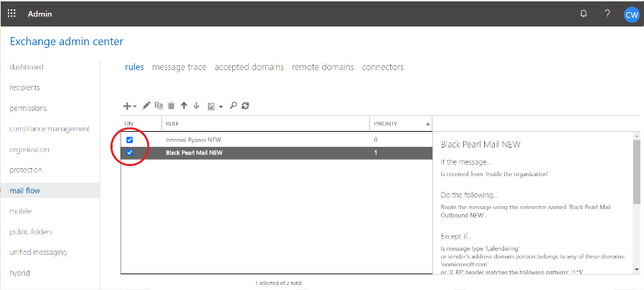Click the details pane scroll down arrow
The height and width of the screenshot is (290, 644).
[637, 269]
